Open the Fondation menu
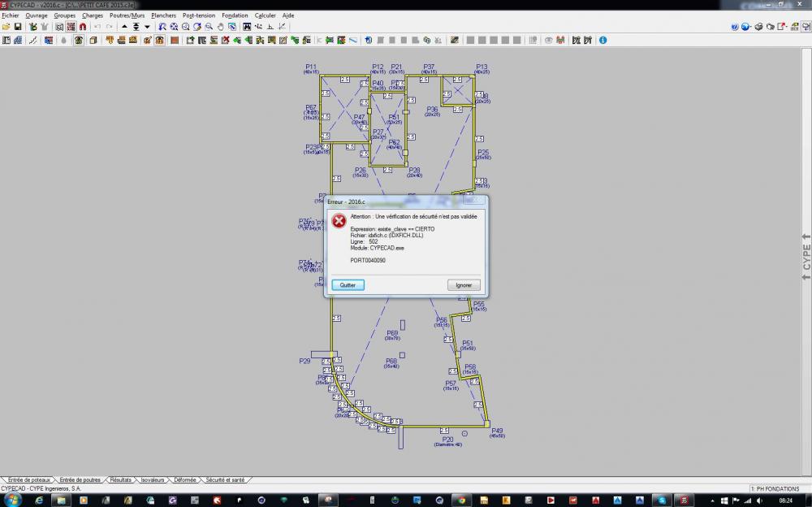 (x=235, y=15)
